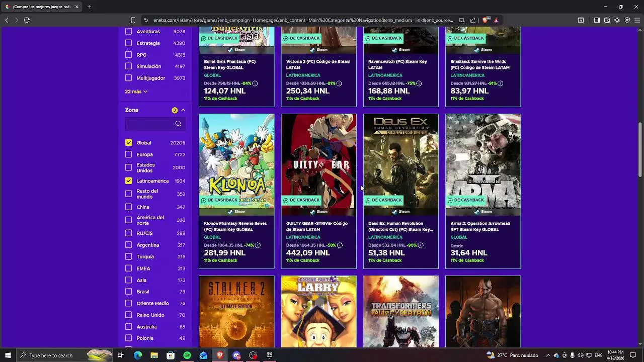Open the Brave Wallet icon

[607, 20]
